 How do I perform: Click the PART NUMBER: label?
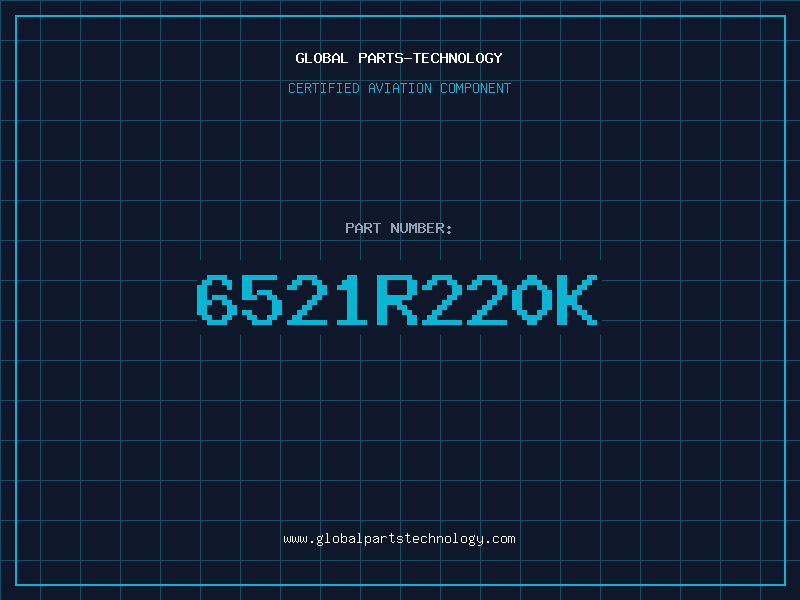pos(398,228)
